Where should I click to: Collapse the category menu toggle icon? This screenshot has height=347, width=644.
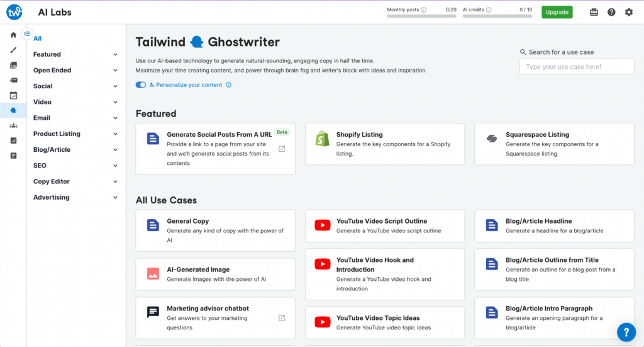(26, 34)
